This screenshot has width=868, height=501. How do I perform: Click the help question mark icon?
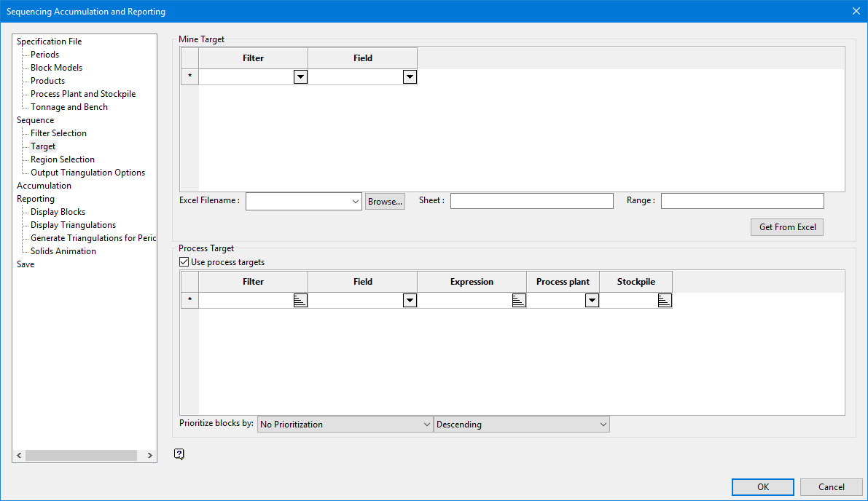point(179,454)
